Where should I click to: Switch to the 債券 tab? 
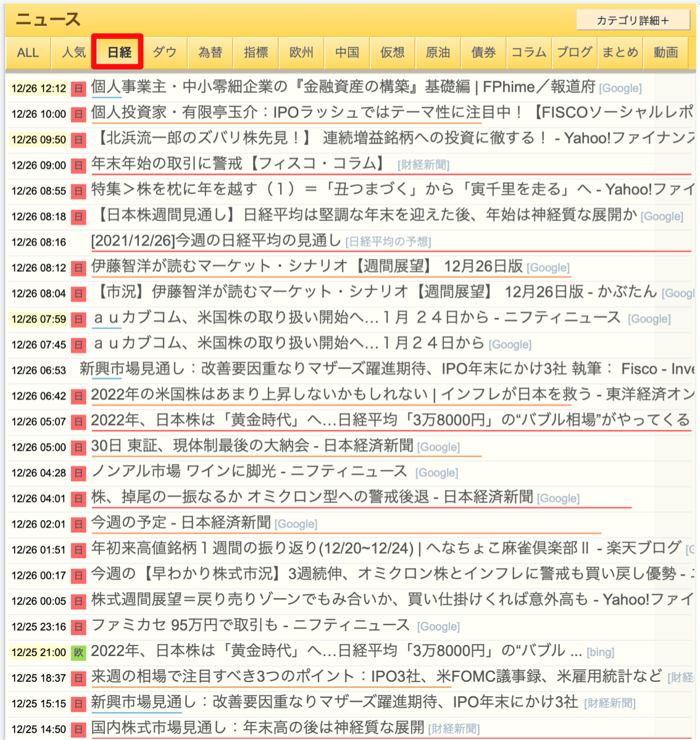(x=483, y=53)
